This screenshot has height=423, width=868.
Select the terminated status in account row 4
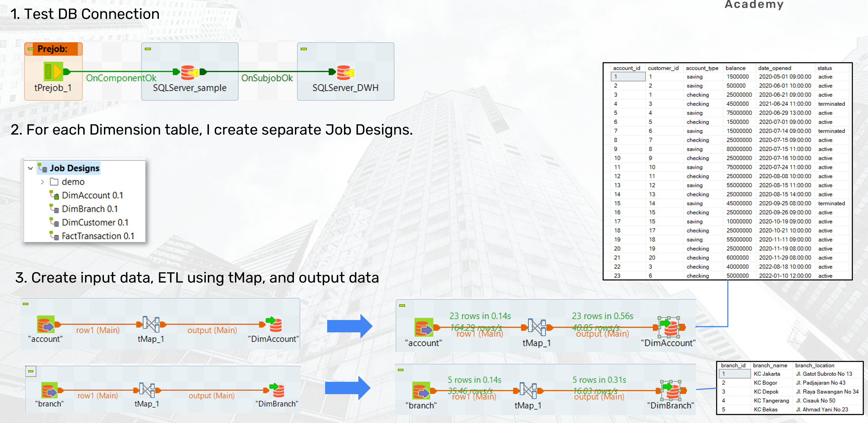click(831, 104)
